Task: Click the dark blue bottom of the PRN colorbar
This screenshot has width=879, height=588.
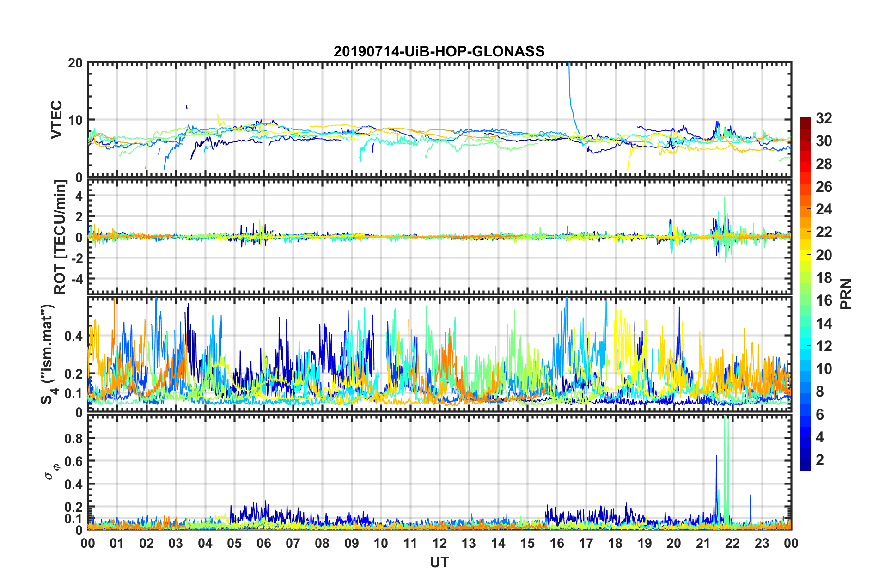Action: click(805, 465)
